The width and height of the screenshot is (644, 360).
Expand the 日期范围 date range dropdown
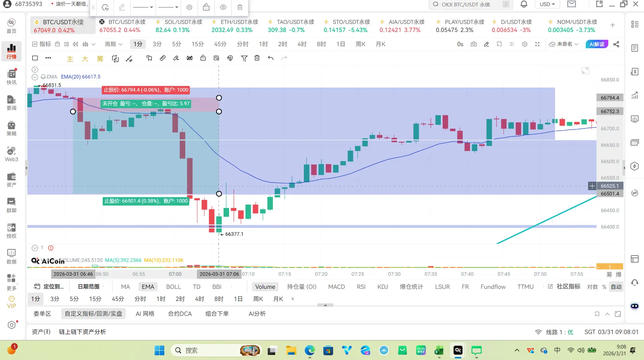coord(91,287)
